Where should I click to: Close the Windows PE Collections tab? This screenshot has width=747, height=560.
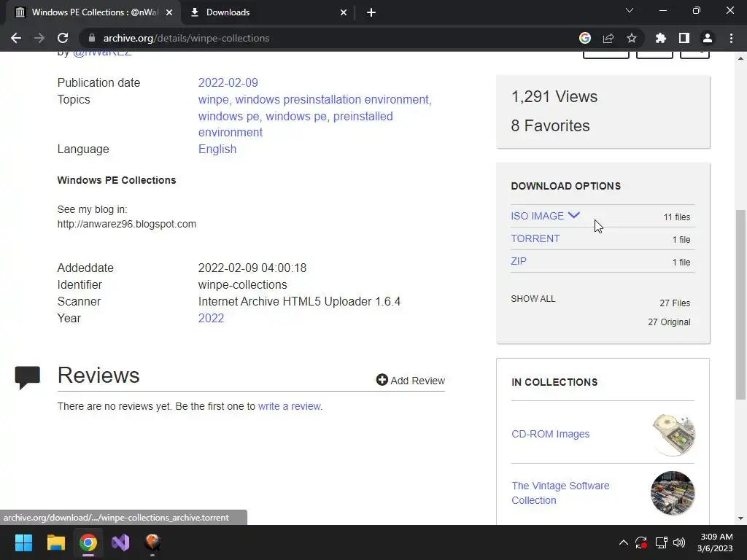169,12
